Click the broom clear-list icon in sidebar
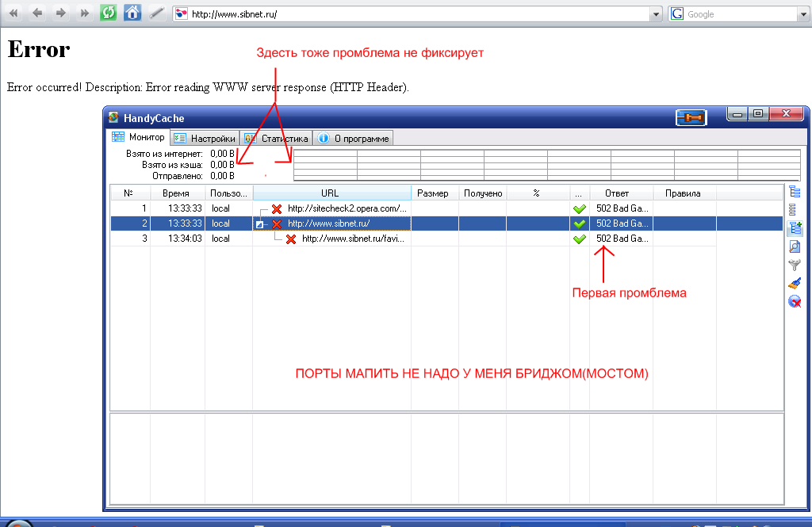The image size is (812, 527). pyautogui.click(x=795, y=284)
